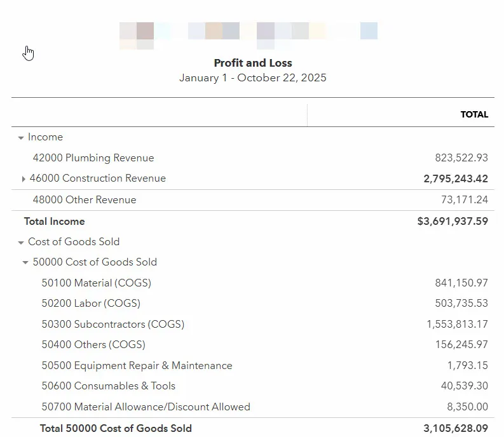The height and width of the screenshot is (437, 504).
Task: Open the Equipment Repair & Maintenance amount 1,793.15
Action: [467, 365]
